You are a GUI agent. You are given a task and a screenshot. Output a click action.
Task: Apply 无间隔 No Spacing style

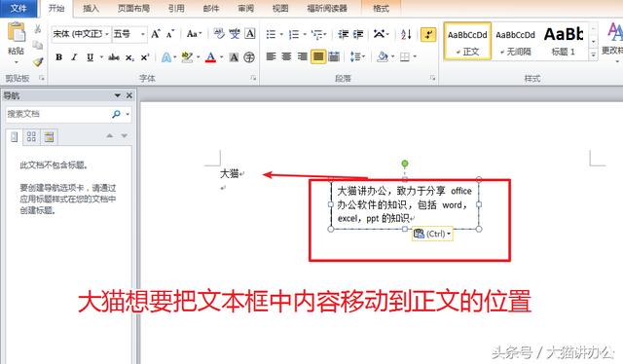515,41
